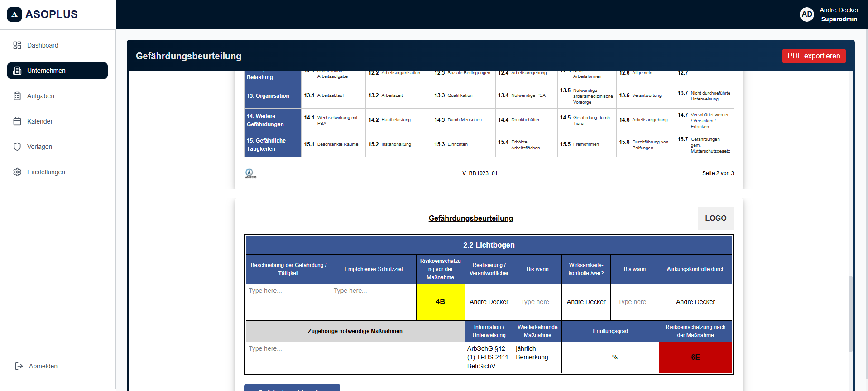The image size is (868, 391).
Task: Click Zugehörige notwendige Maßnahmen input field
Action: [355, 358]
